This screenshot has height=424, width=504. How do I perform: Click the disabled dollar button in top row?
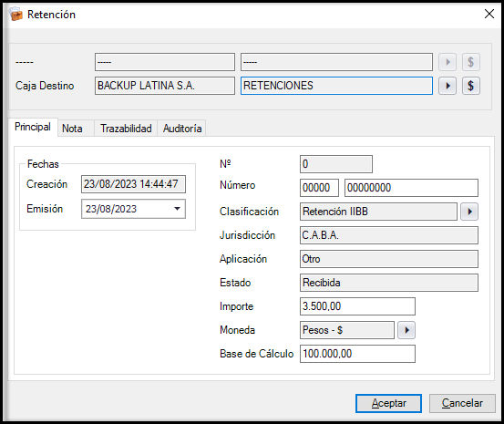471,62
